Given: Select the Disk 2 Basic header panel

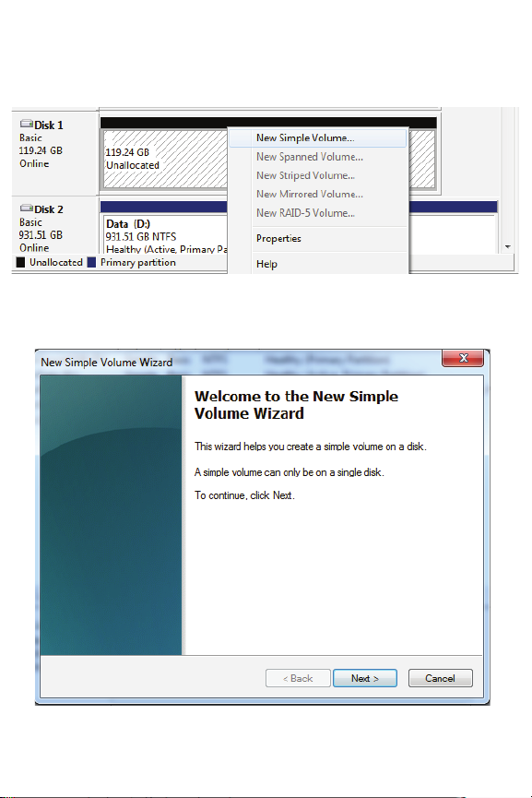Looking at the screenshot, I should [x=55, y=225].
